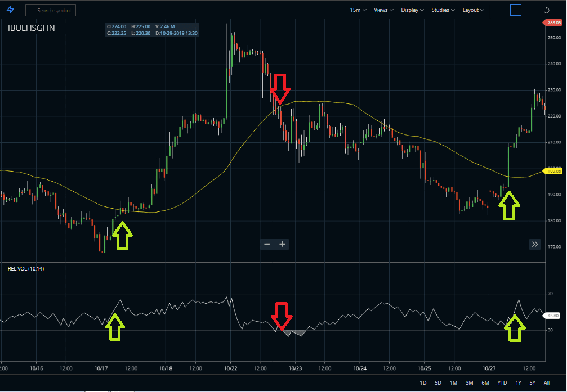Open the Layout dropdown menu
567x392 pixels.
(474, 10)
